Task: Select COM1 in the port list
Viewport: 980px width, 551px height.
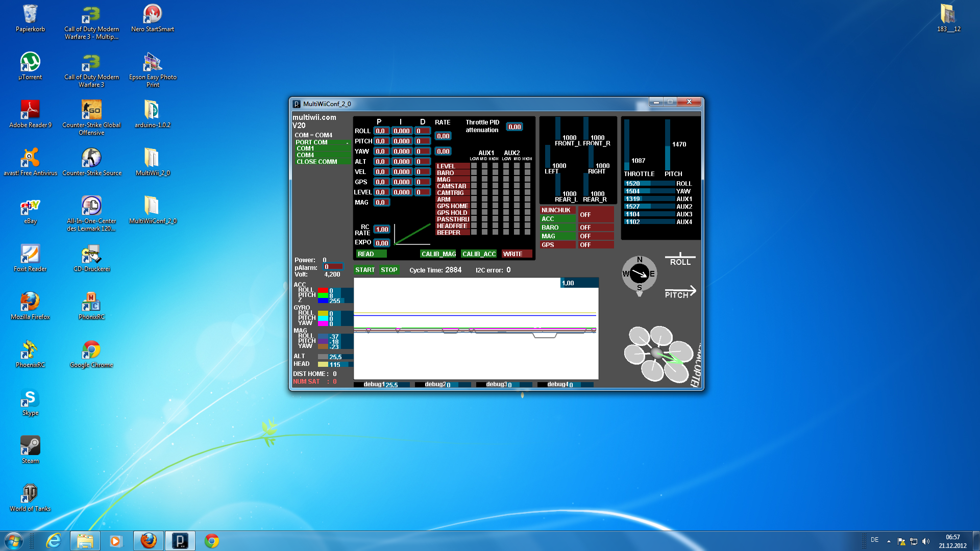Action: point(322,148)
